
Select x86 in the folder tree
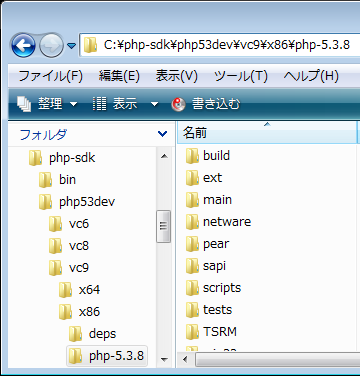coord(89,312)
